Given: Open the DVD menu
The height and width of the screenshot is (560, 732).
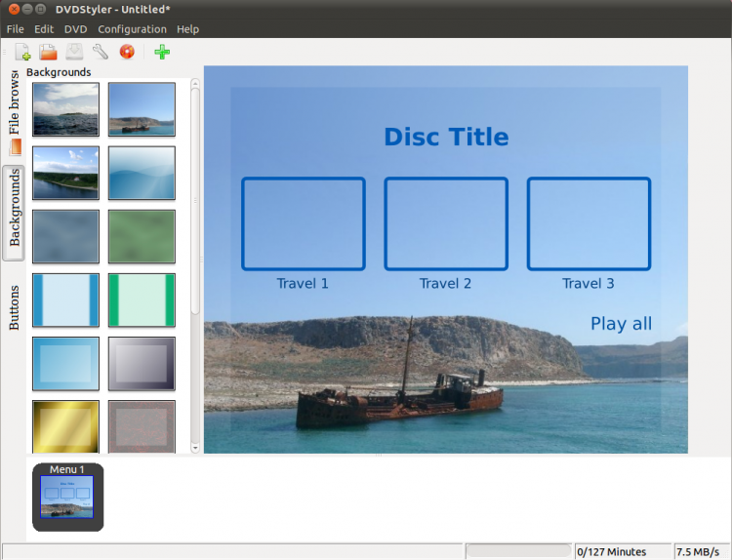Looking at the screenshot, I should point(75,29).
